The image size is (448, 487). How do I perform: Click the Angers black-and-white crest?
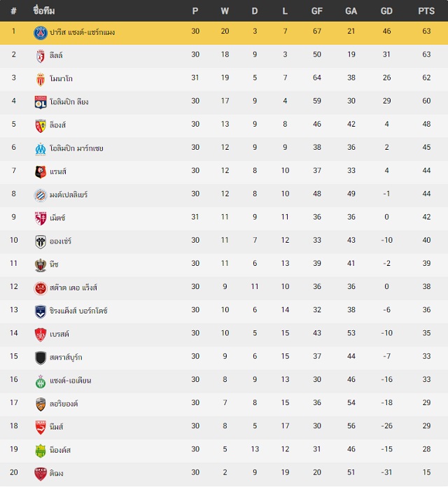coord(41,242)
